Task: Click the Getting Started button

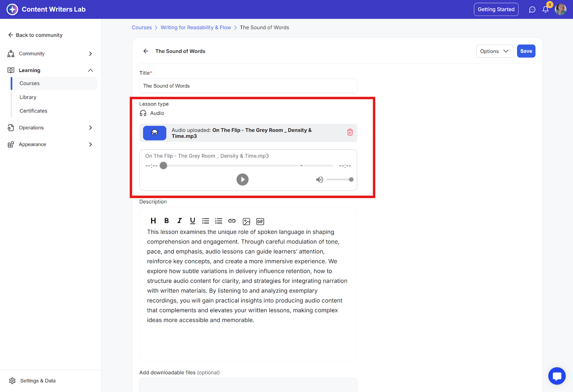Action: [496, 9]
